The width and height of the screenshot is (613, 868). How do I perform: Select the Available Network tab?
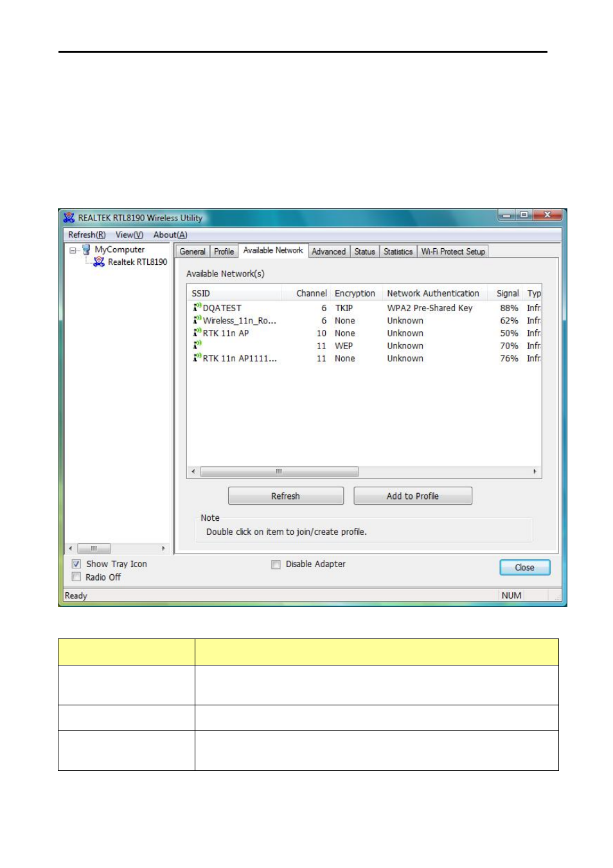[273, 250]
